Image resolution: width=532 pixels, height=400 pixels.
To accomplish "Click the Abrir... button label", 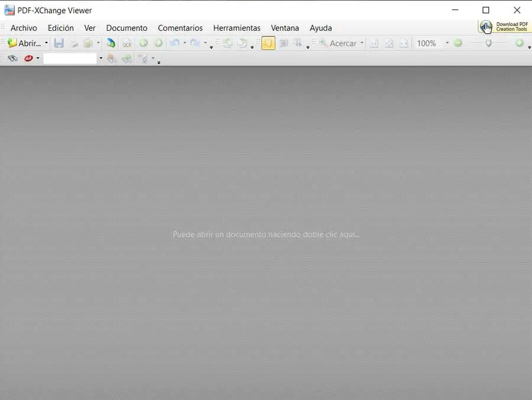I will point(30,43).
